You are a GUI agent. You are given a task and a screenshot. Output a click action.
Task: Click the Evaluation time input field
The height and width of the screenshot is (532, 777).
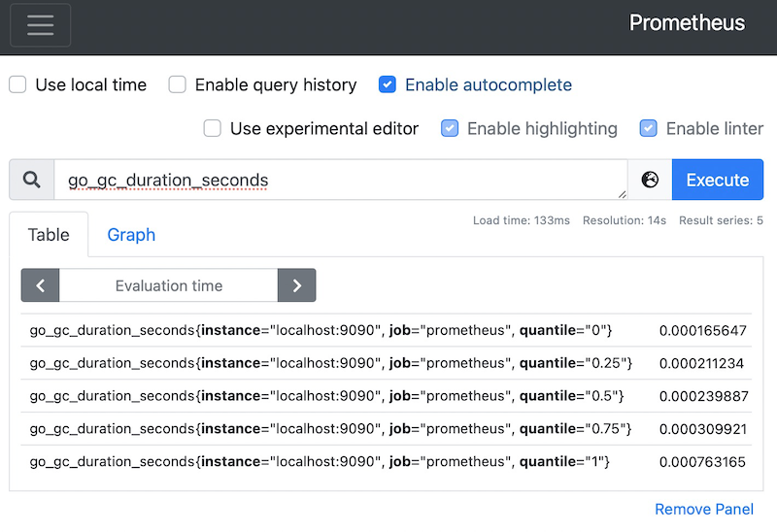point(168,285)
